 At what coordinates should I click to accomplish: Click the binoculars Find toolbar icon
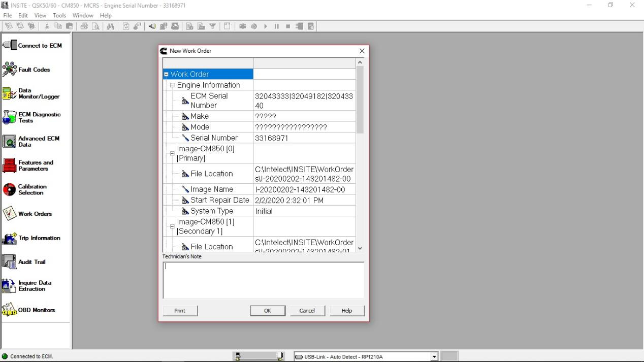click(x=111, y=26)
